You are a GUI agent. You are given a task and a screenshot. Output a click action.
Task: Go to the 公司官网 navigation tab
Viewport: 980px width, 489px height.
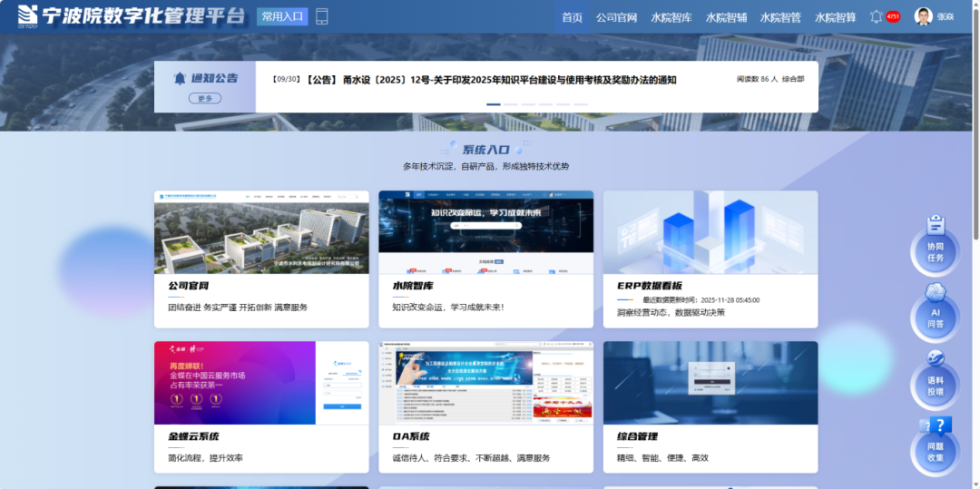(616, 17)
